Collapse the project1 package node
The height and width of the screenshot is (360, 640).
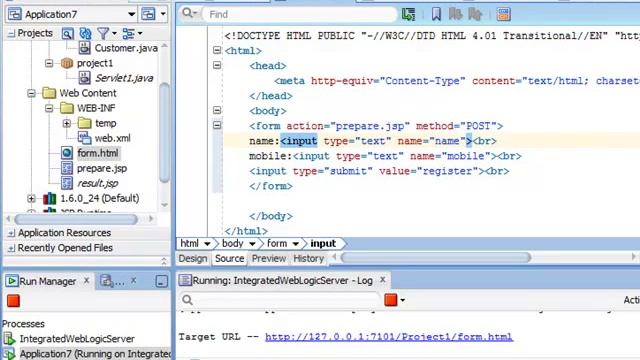click(x=49, y=63)
